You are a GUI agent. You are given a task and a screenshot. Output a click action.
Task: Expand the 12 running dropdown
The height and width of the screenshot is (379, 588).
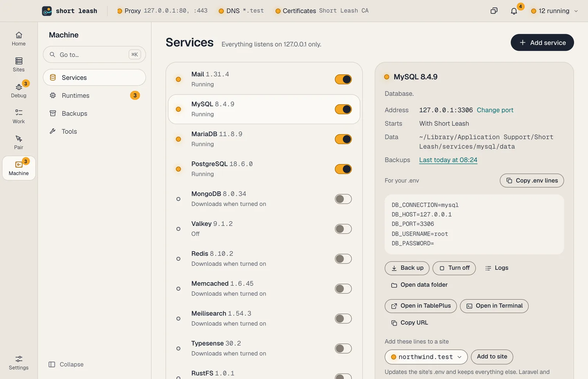click(x=555, y=11)
